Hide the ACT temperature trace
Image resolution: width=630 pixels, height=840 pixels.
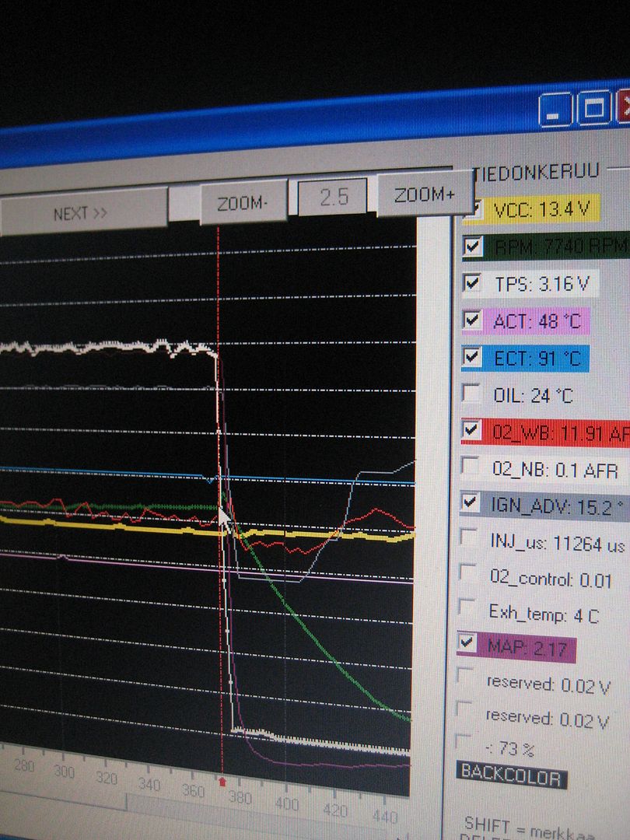(471, 320)
